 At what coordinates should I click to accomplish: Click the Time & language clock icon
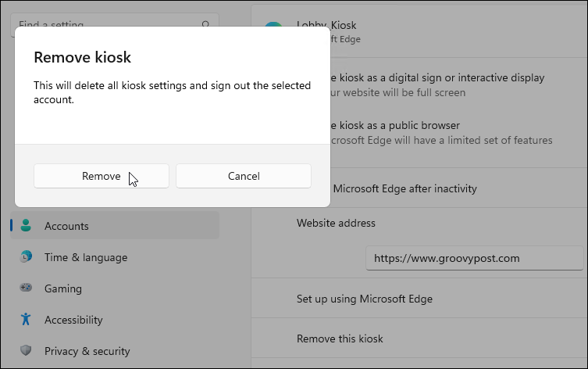[x=27, y=257]
